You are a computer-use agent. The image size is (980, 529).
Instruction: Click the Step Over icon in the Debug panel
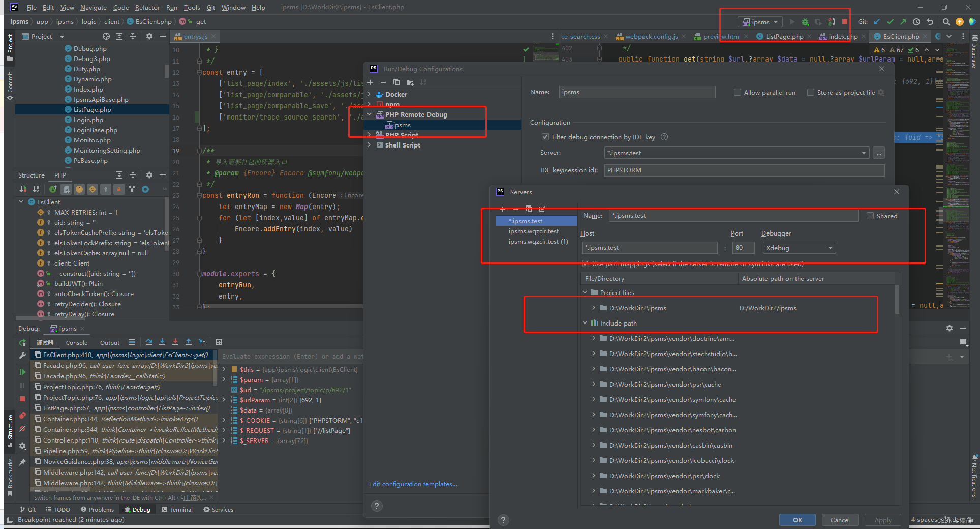pyautogui.click(x=148, y=342)
